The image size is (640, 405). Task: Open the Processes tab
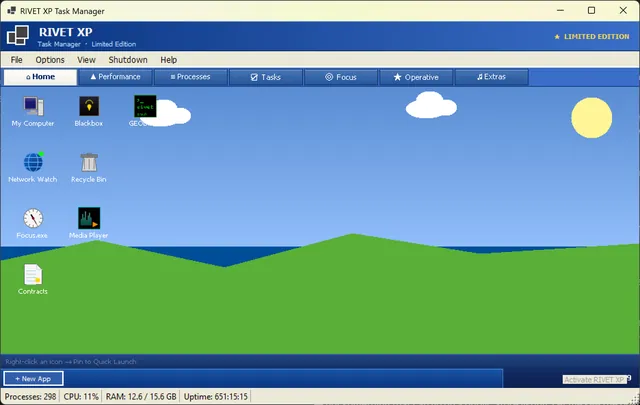click(191, 77)
